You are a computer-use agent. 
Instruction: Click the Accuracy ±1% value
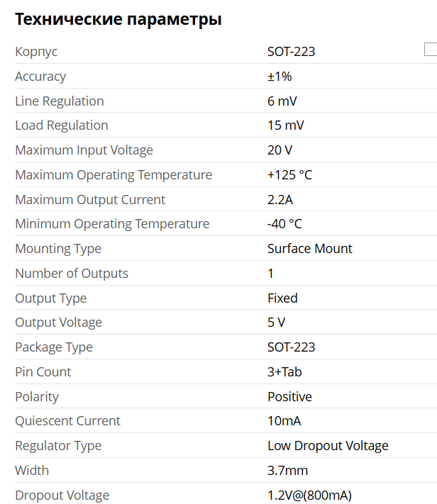click(280, 77)
